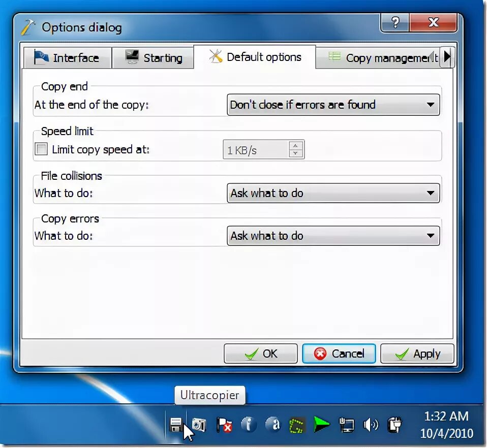The width and height of the screenshot is (487, 448).
Task: Open the At the end of the copy dropdown
Action: click(x=333, y=105)
